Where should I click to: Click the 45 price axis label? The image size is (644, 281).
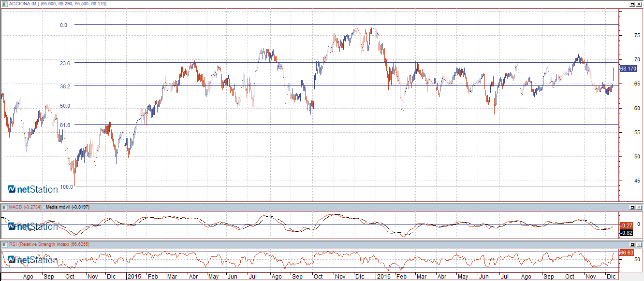[637, 181]
